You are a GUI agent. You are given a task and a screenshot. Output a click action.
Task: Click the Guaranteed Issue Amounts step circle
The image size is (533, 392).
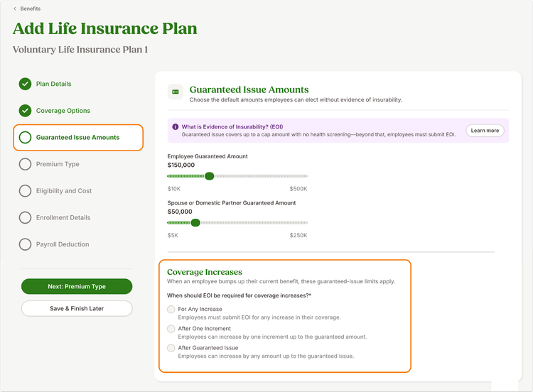click(25, 138)
